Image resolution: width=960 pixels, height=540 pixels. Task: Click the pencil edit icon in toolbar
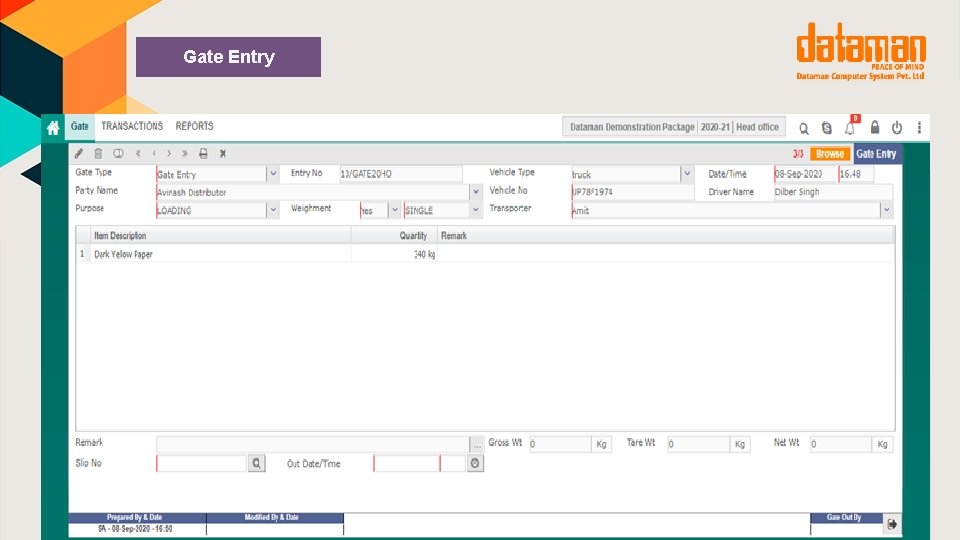tap(79, 154)
